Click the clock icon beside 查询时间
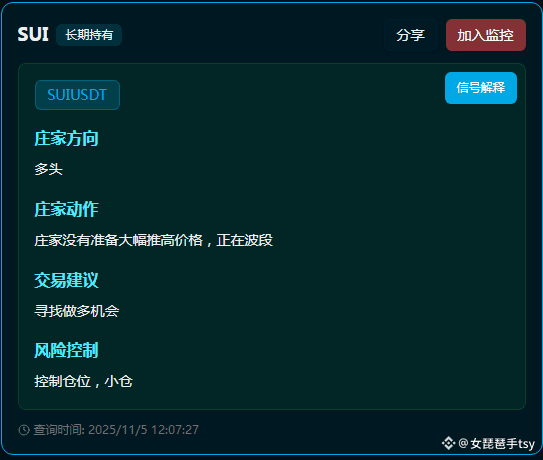 tap(24, 430)
